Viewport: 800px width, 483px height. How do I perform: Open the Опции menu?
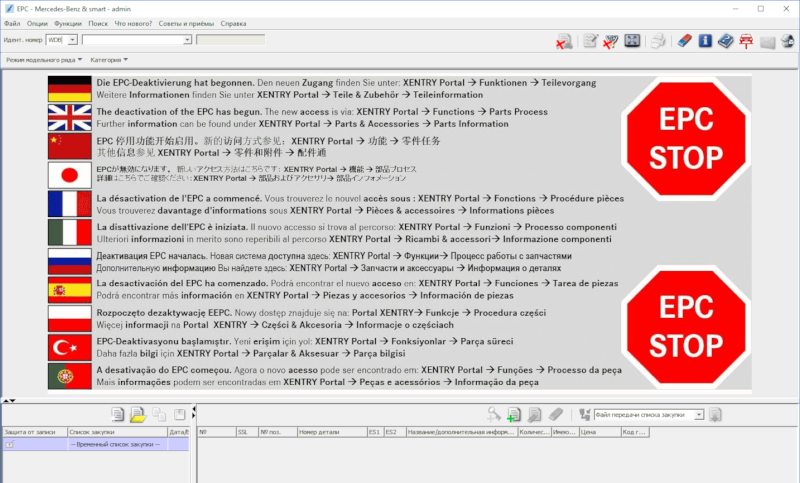pyautogui.click(x=37, y=23)
